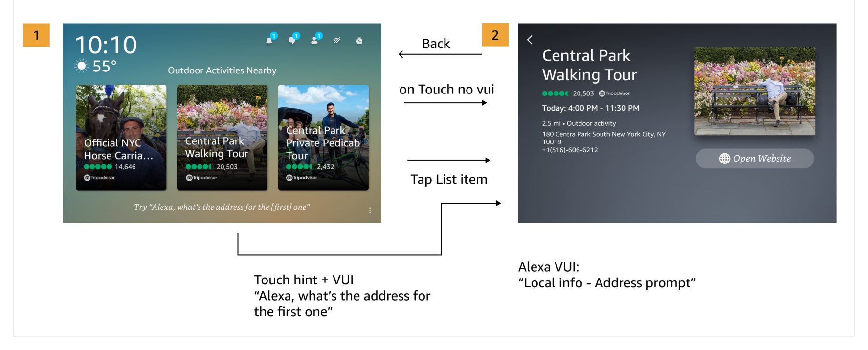868x350 pixels.
Task: Open the alarm clock icon
Action: coord(359,41)
